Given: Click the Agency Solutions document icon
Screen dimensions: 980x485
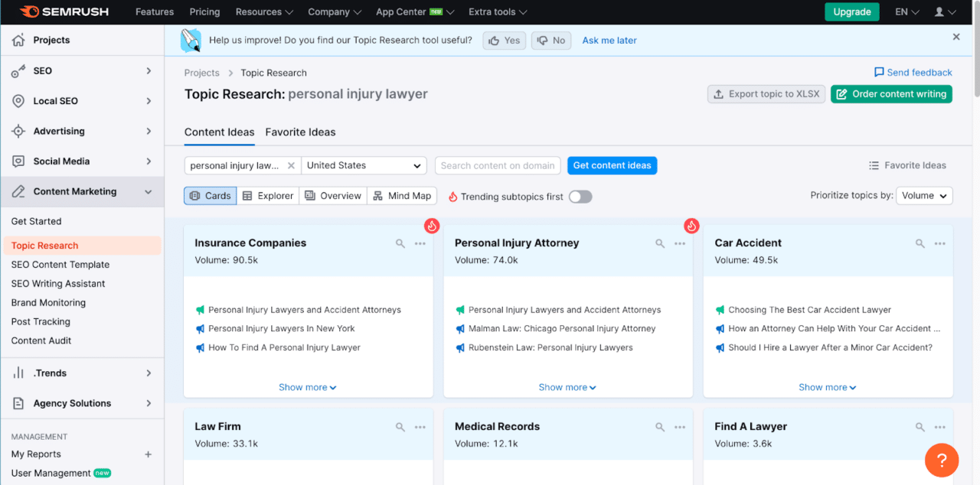Looking at the screenshot, I should [x=18, y=403].
